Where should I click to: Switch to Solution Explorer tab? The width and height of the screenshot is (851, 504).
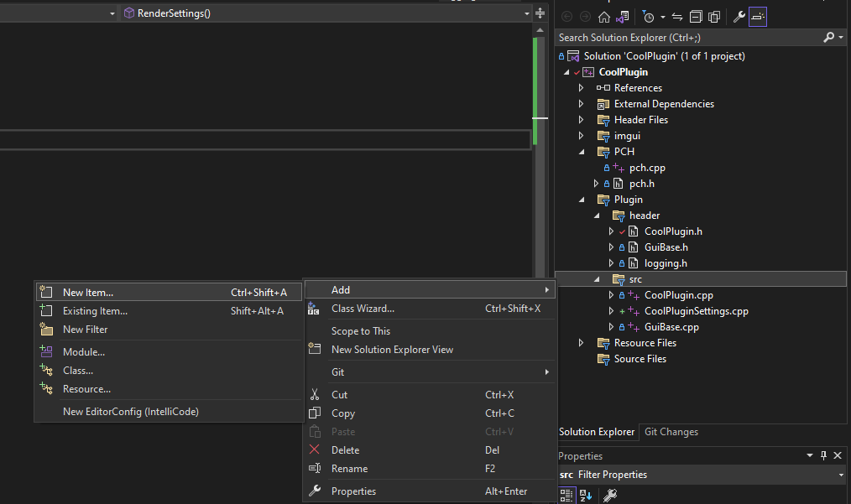click(597, 432)
